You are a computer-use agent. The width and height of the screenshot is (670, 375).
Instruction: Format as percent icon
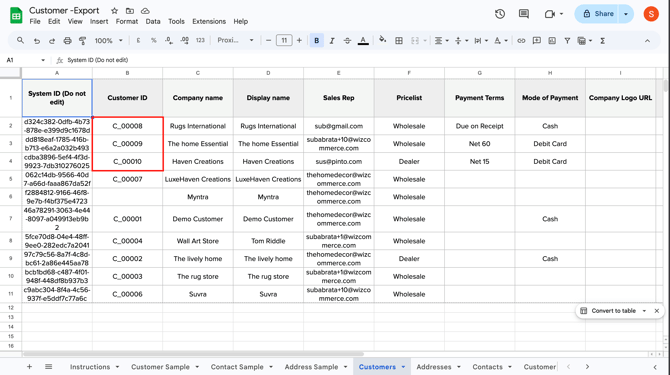click(153, 41)
